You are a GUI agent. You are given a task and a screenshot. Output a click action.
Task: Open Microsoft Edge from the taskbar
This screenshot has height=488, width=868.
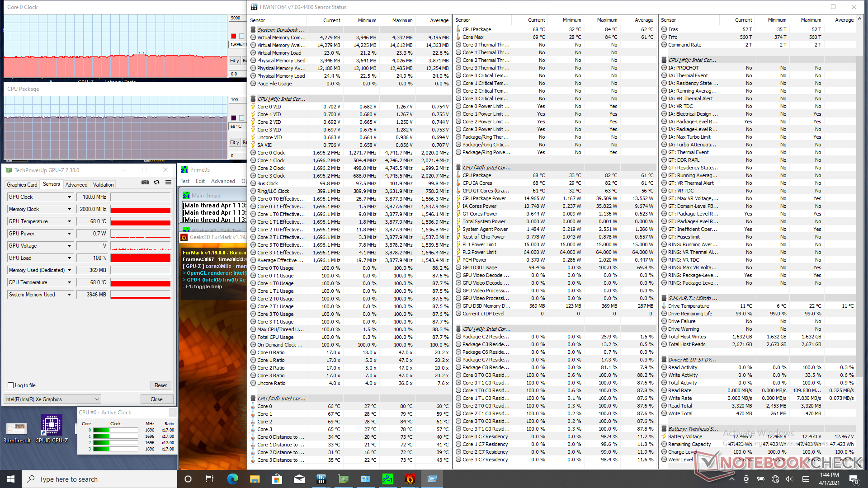[x=232, y=479]
